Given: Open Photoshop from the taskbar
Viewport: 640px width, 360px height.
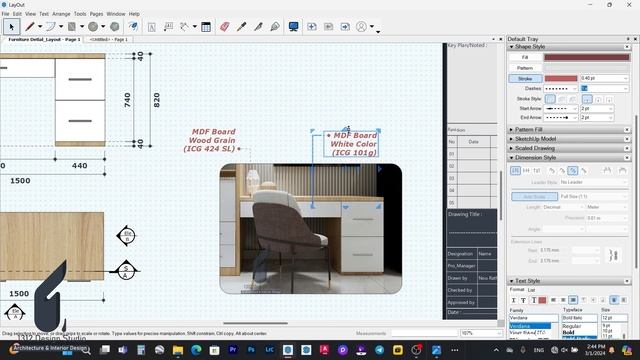Looking at the screenshot, I should (251, 350).
